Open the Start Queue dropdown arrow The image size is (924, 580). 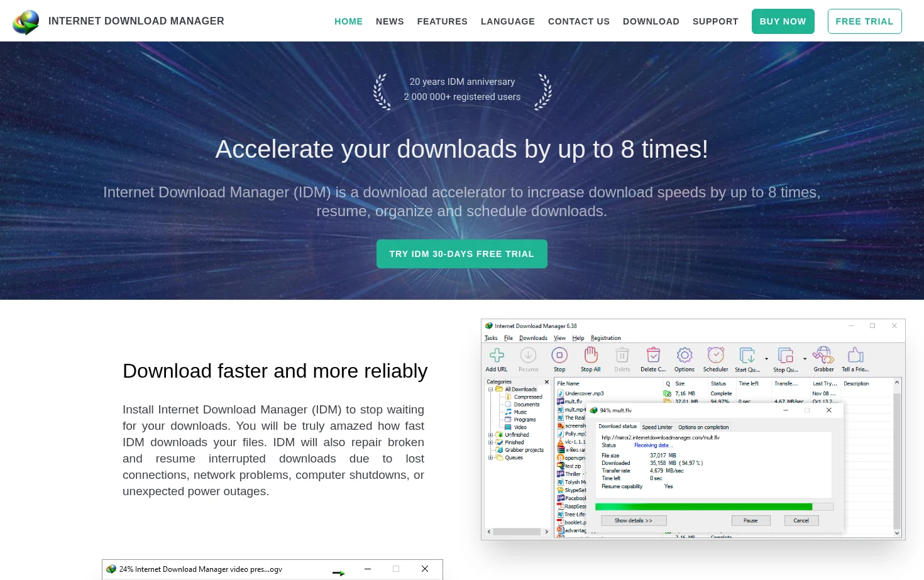click(x=766, y=359)
